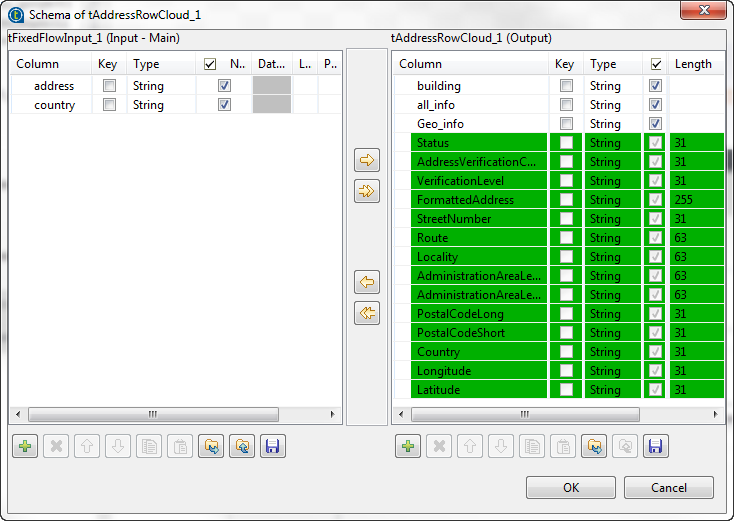The height and width of the screenshot is (521, 734).
Task: Click the copy all columns to output arrow
Action: click(x=367, y=191)
